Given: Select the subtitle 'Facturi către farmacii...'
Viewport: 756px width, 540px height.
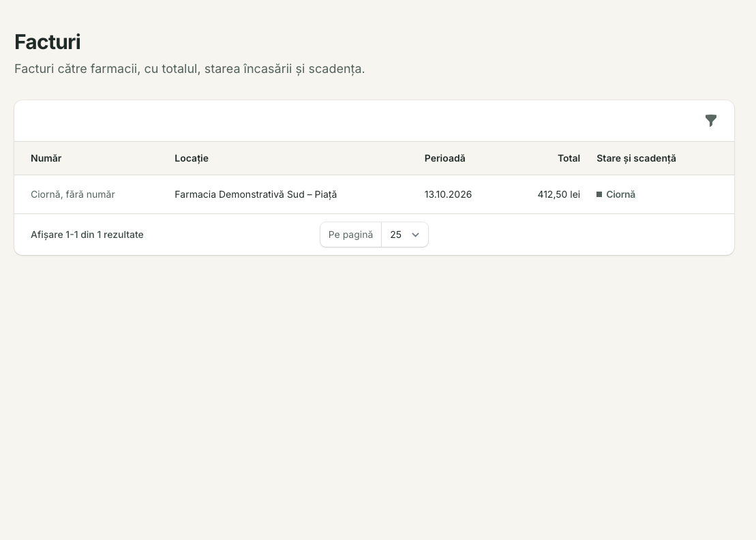Looking at the screenshot, I should [x=190, y=69].
